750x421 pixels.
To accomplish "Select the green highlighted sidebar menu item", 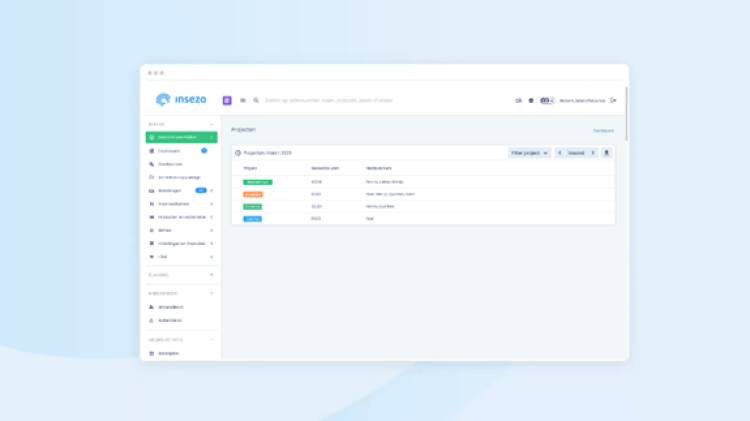I will click(x=181, y=137).
